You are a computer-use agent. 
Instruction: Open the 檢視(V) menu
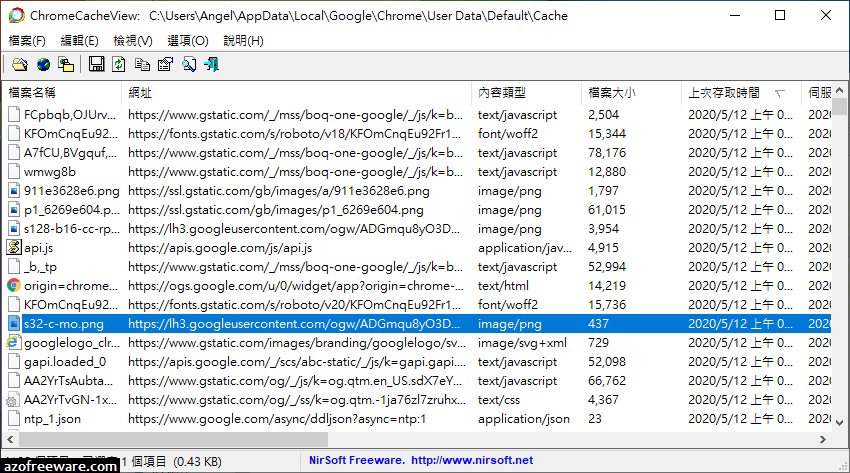click(x=133, y=41)
